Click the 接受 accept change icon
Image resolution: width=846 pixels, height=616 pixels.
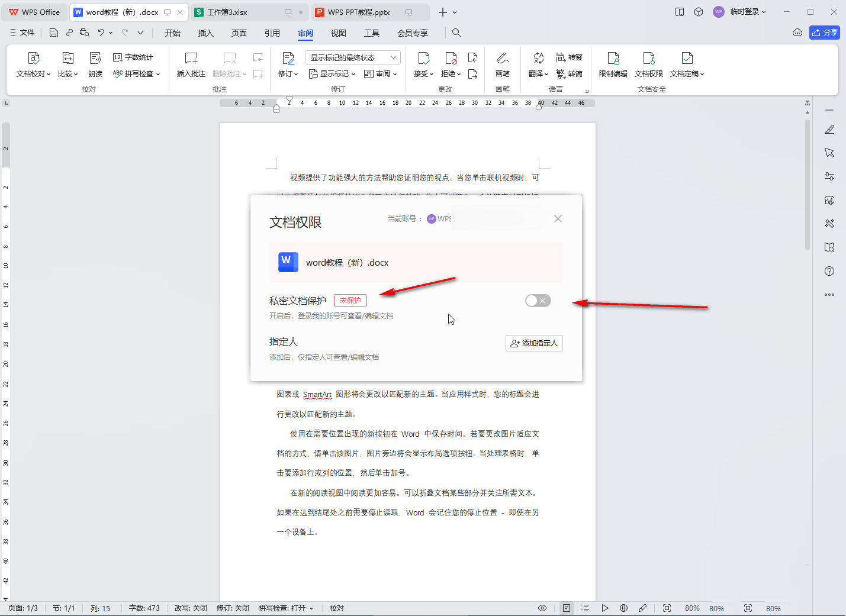(423, 58)
